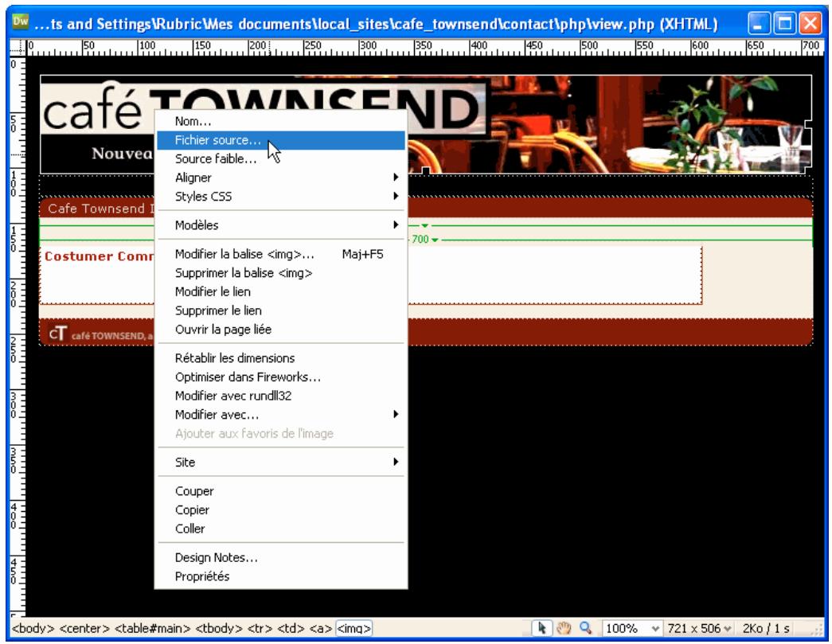Viewport: 832px width, 644px height.
Task: Choose Modifier avec rundll32
Action: [280, 396]
